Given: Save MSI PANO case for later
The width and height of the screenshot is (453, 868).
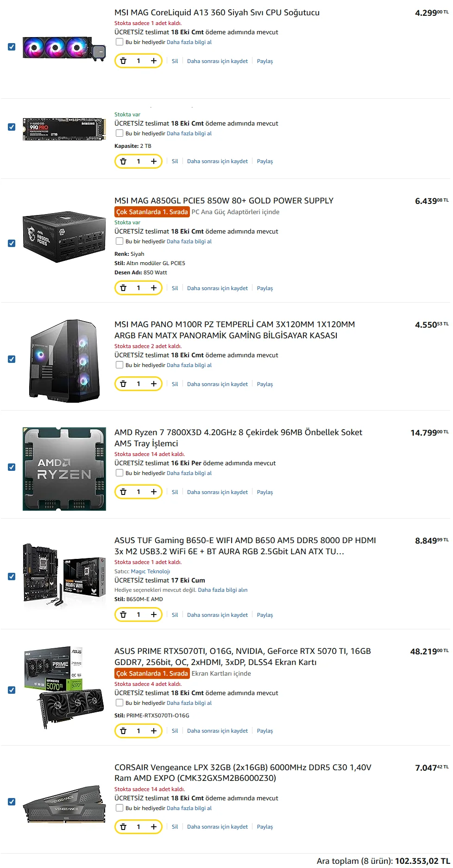Looking at the screenshot, I should (x=217, y=384).
